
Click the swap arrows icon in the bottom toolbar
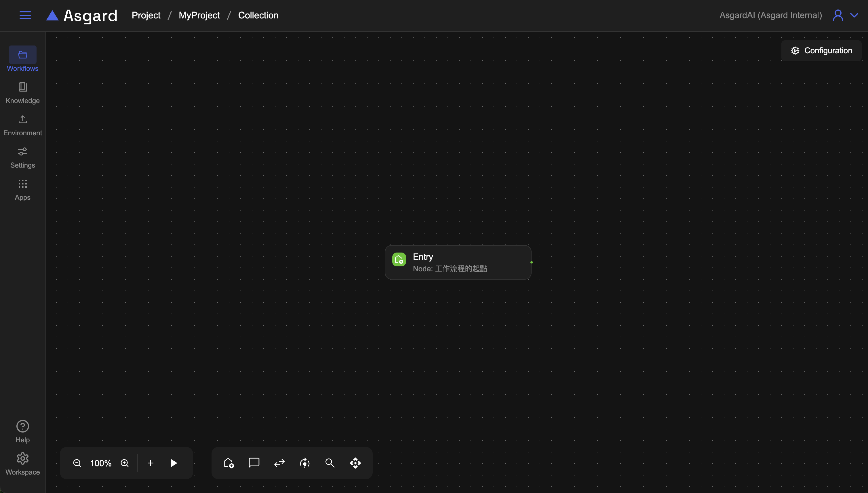pos(279,463)
